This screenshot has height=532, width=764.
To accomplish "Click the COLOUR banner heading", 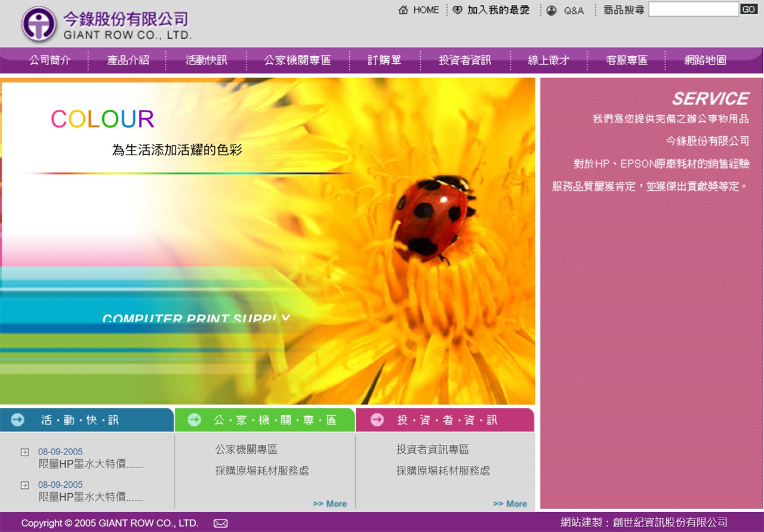I will (102, 119).
